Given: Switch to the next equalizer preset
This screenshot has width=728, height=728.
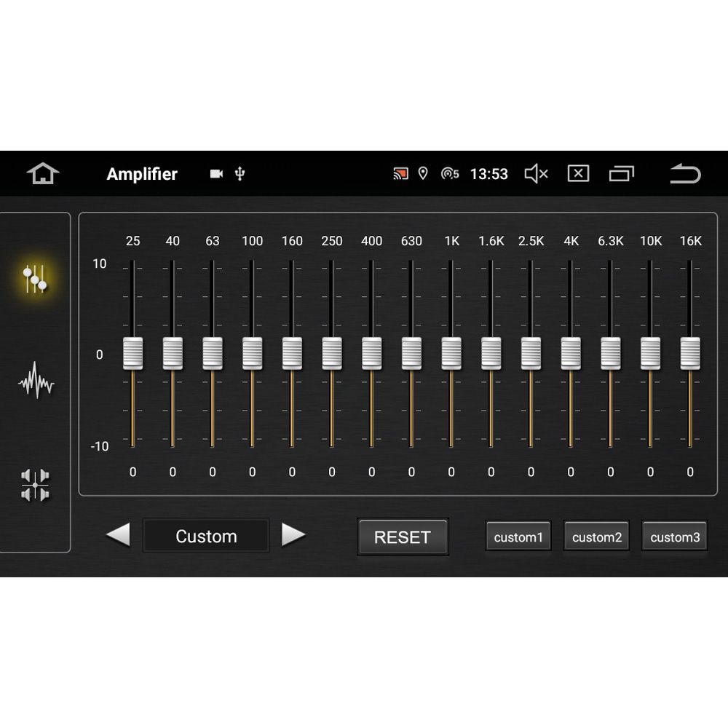Looking at the screenshot, I should click(293, 535).
